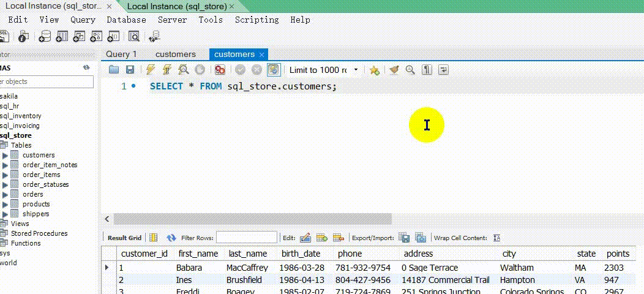
Task: Close the active customers tab
Action: click(261, 55)
